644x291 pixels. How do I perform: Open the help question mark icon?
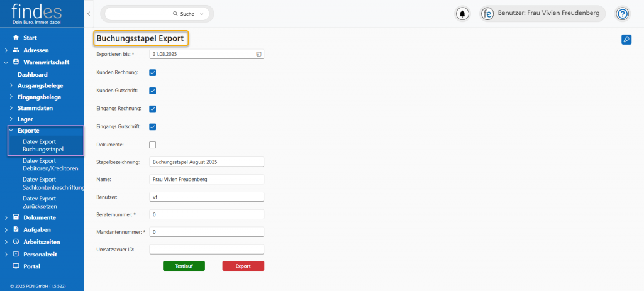(x=622, y=14)
